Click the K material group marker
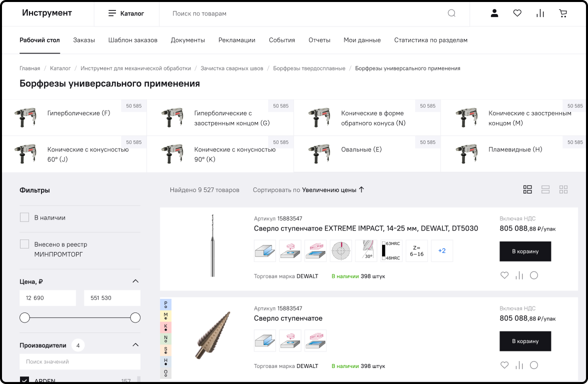Screen dimensions: 588x384 click(166, 327)
